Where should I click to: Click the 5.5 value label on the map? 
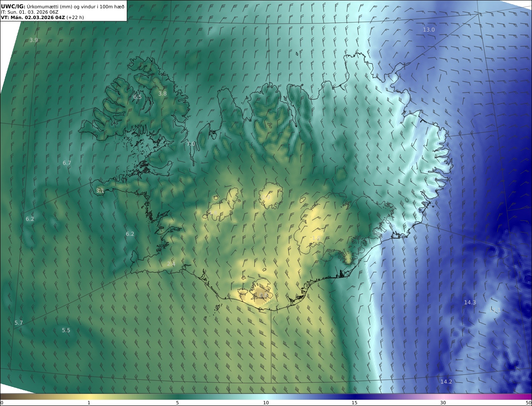click(x=66, y=330)
